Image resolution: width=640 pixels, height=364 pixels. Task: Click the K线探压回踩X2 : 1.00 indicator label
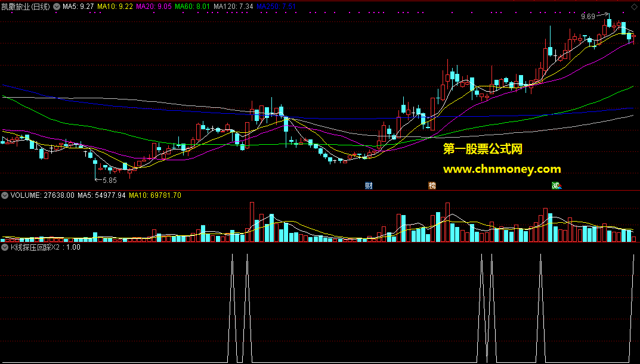pyautogui.click(x=45, y=247)
